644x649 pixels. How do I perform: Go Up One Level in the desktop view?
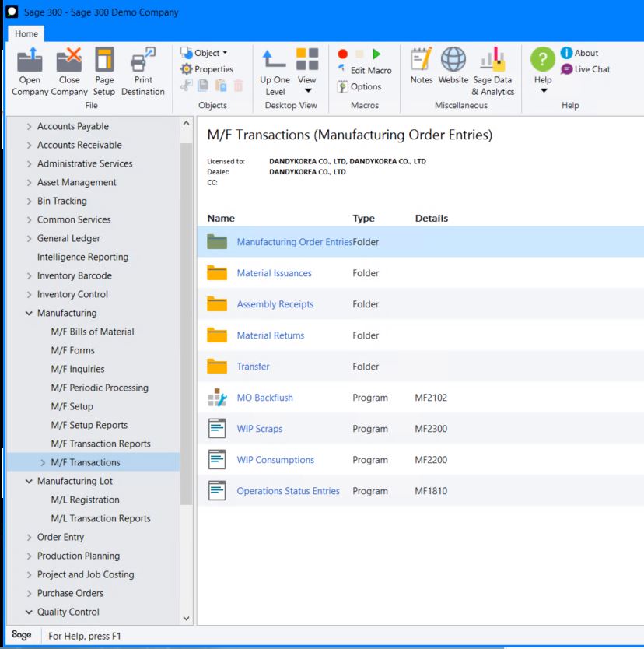coord(275,72)
